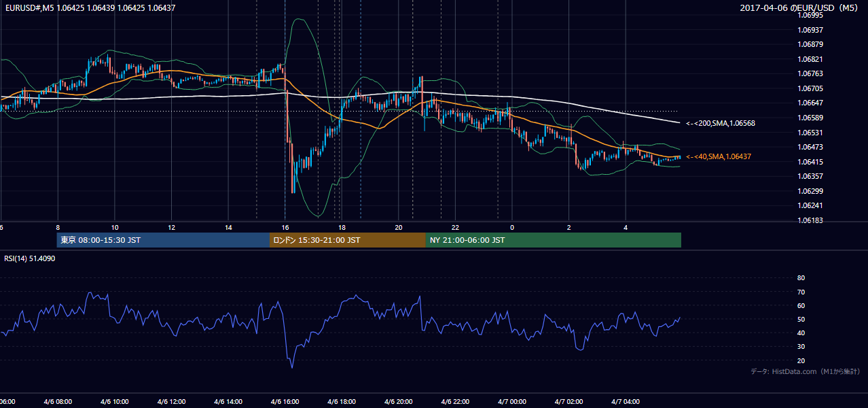Click hour tick 2 under price chart

click(x=568, y=227)
